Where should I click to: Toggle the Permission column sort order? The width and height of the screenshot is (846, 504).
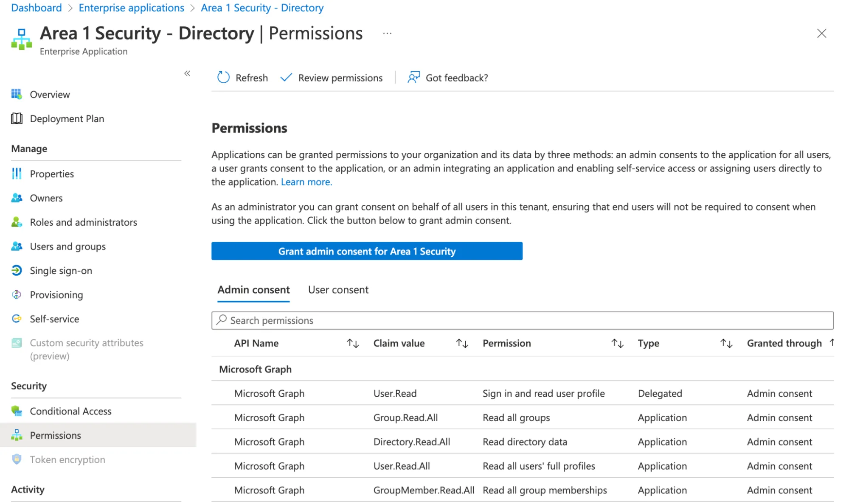[618, 343]
